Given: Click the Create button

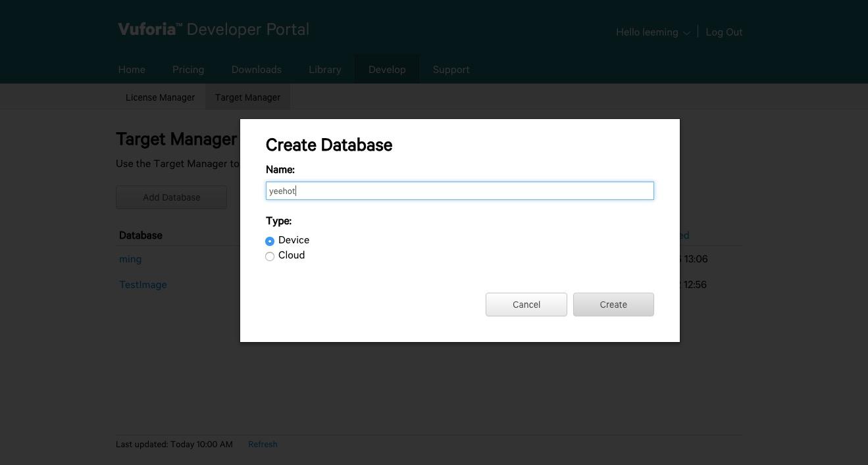Looking at the screenshot, I should [613, 305].
